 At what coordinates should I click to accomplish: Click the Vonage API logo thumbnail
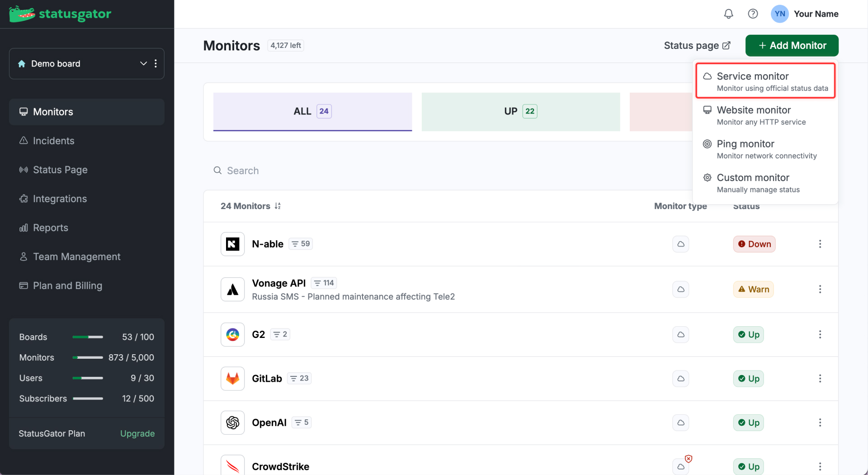(232, 290)
